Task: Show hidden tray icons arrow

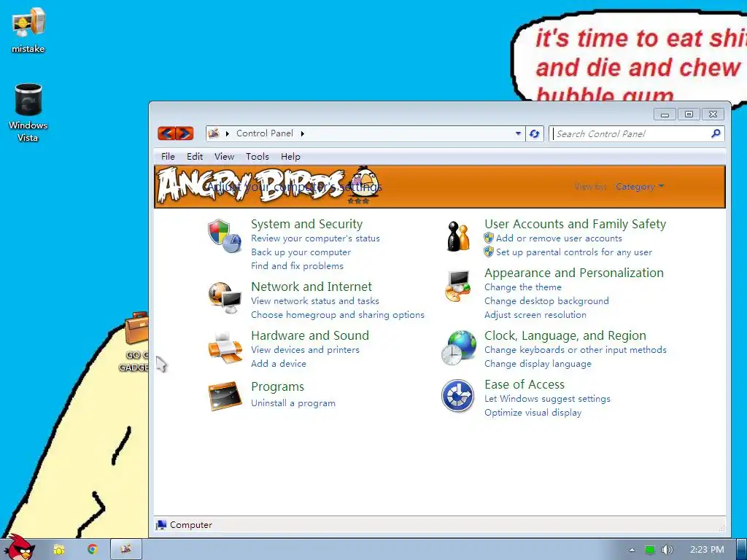Action: coord(632,550)
